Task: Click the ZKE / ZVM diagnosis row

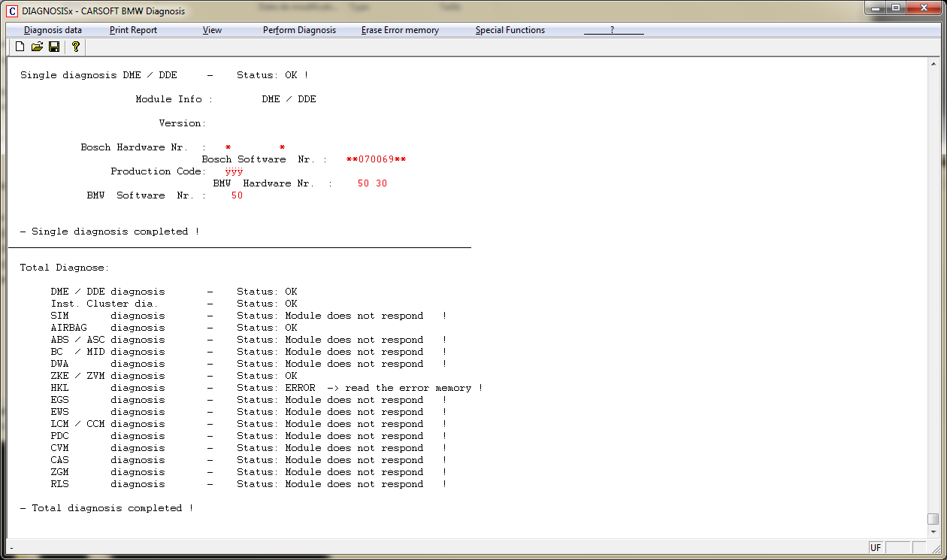Action: click(174, 376)
